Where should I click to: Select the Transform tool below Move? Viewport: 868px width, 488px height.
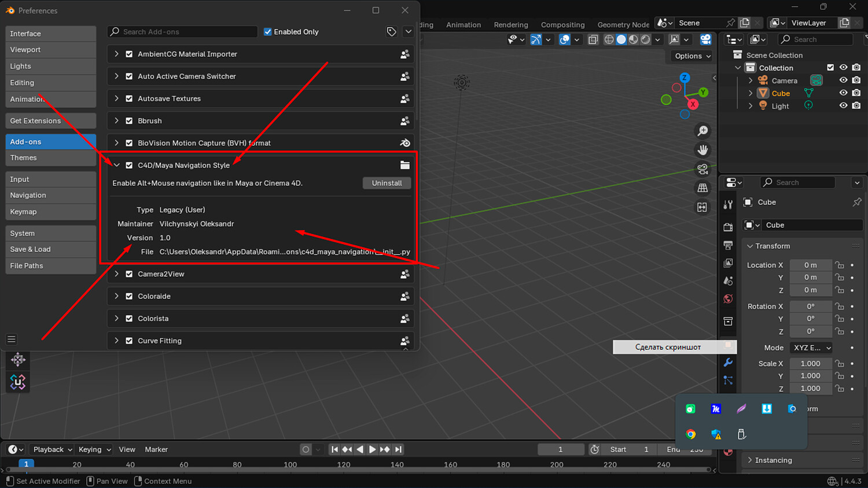tap(18, 382)
